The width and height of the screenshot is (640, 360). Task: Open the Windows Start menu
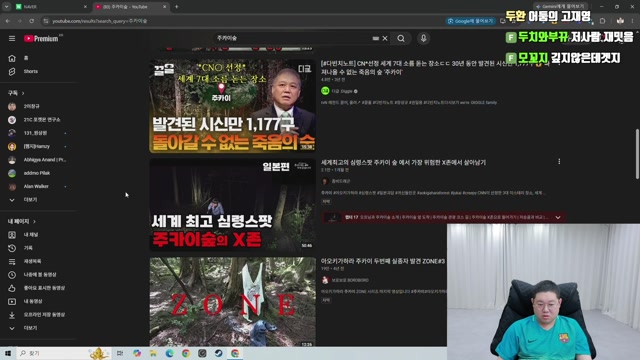tap(8, 353)
